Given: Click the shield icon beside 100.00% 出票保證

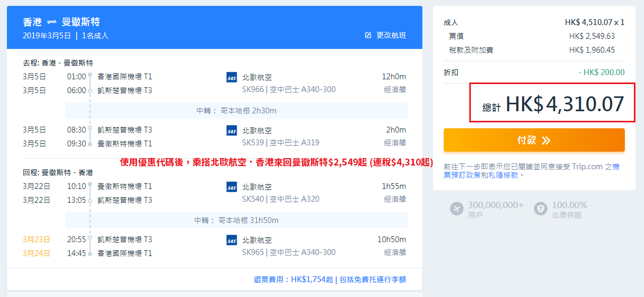Looking at the screenshot, I should 541,209.
